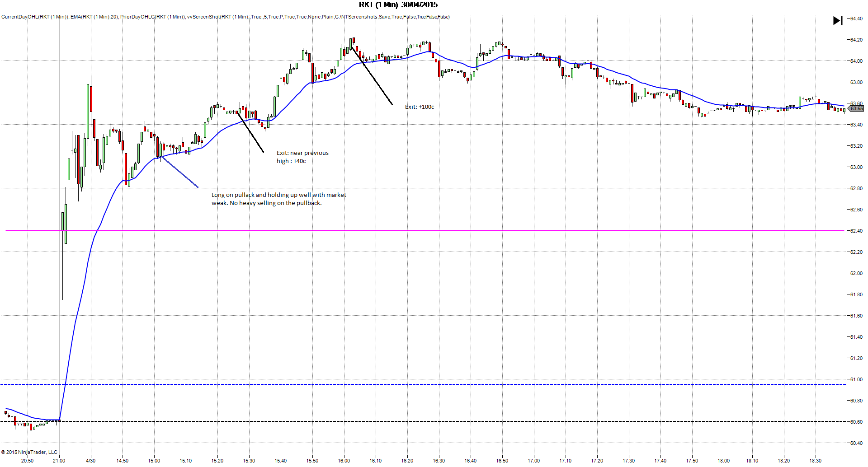
Task: Click the 16:40 time axis label
Action: pos(470,461)
